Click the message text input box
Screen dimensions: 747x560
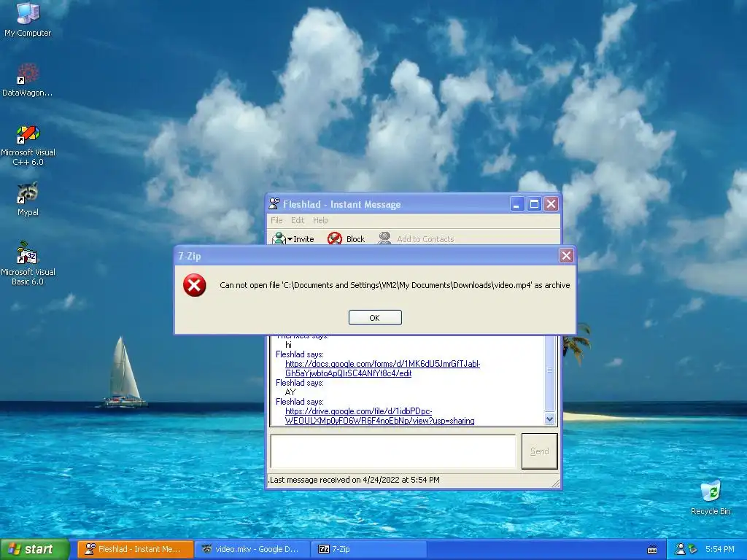tap(393, 451)
